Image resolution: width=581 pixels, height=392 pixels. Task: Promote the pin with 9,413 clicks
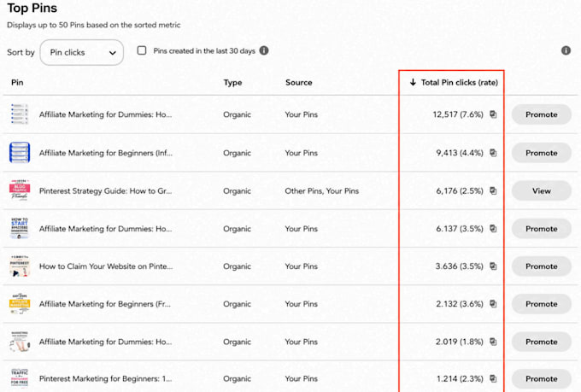pyautogui.click(x=542, y=153)
